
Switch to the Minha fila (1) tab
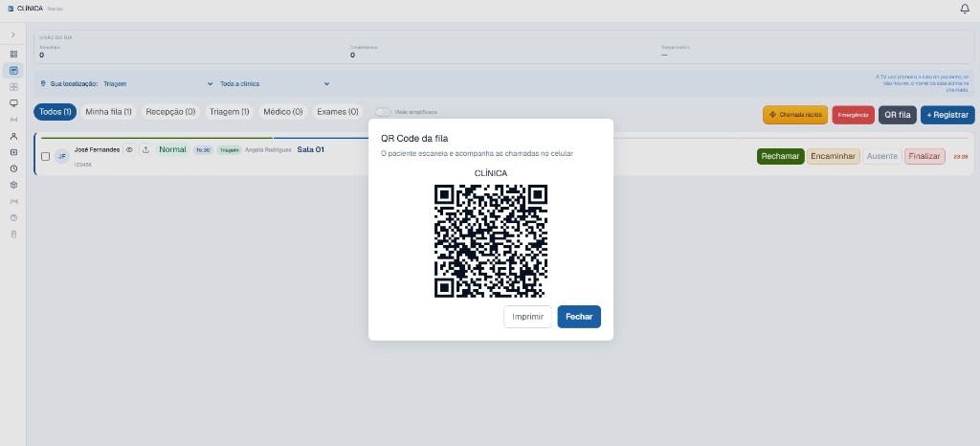[109, 112]
